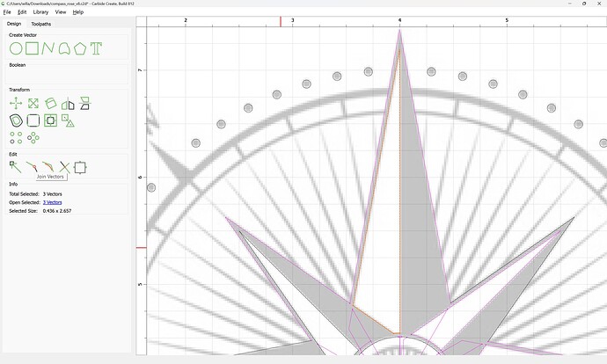The image size is (607, 364).
Task: Click the "3 Vectors" open selected link
Action: pos(53,202)
